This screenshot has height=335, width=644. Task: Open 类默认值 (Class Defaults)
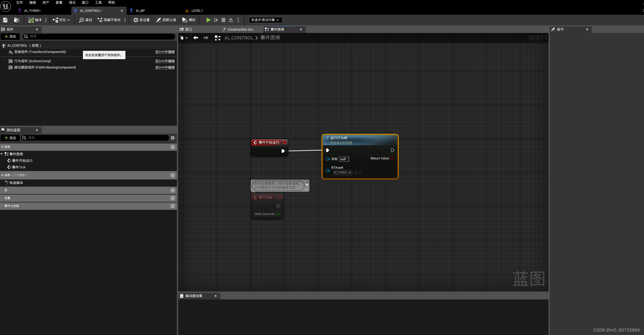(166, 20)
